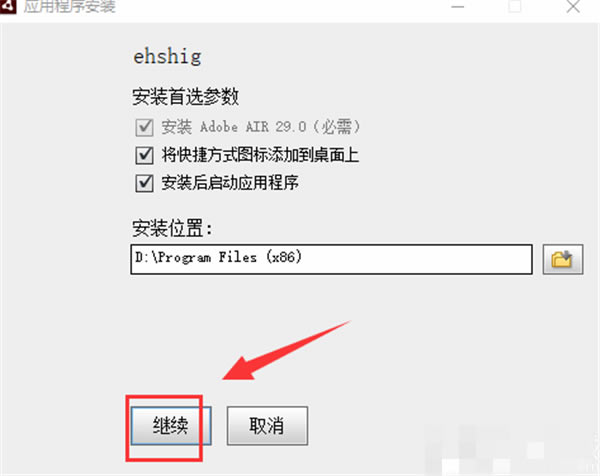The width and height of the screenshot is (600, 476).
Task: Close the 应用程序安装 dialog
Action: click(x=573, y=7)
